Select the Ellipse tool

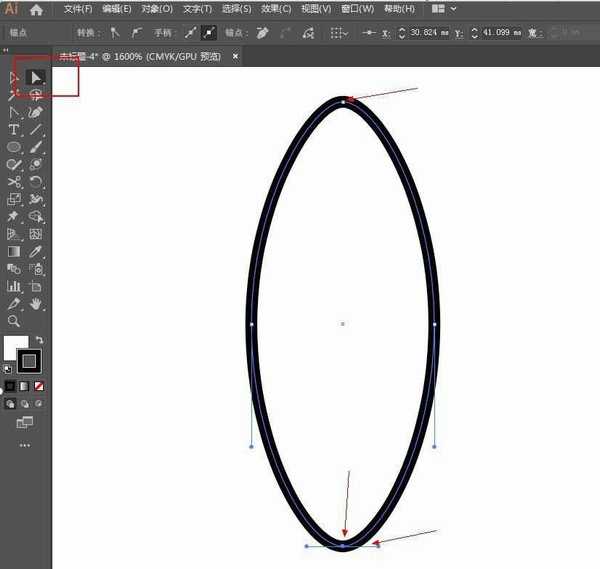[x=14, y=147]
